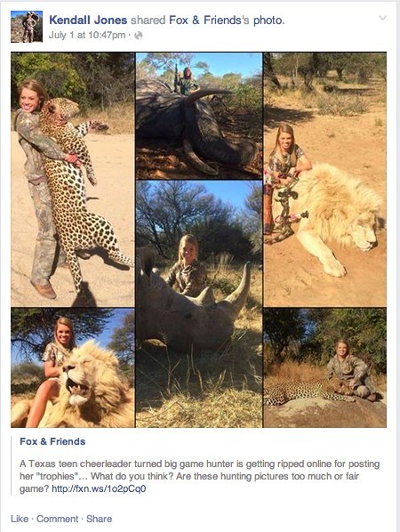The image size is (400, 532).
Task: Open the post options chevron menu
Action: (382, 18)
